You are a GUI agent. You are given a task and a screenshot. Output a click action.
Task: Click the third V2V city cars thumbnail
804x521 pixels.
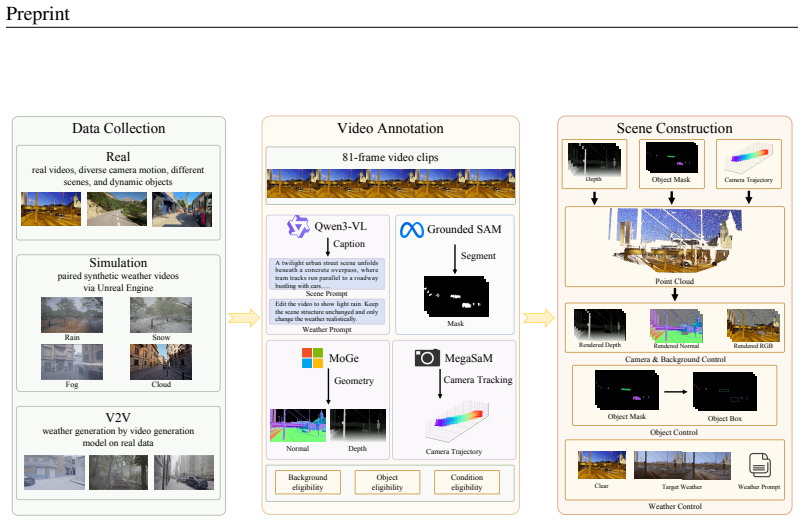point(184,472)
